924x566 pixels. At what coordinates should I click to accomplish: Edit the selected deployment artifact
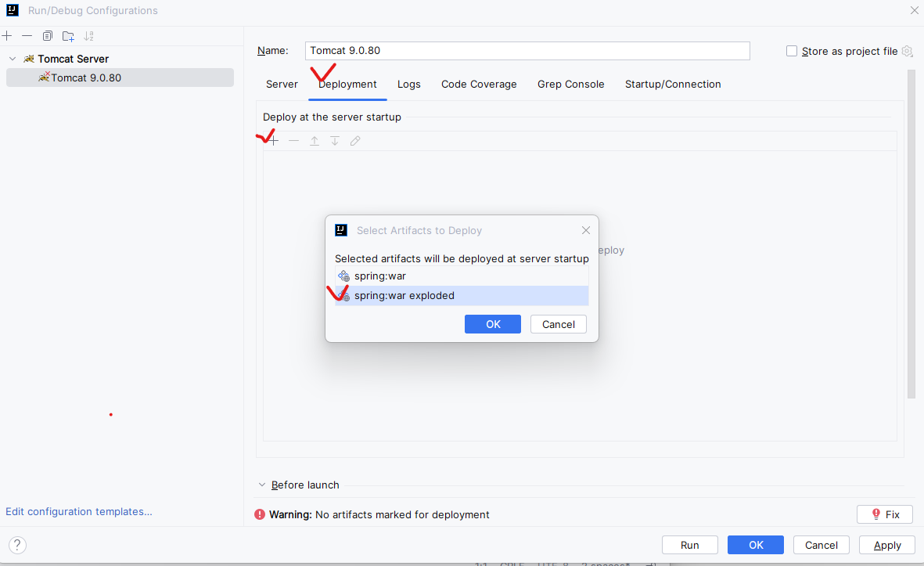[x=355, y=141]
